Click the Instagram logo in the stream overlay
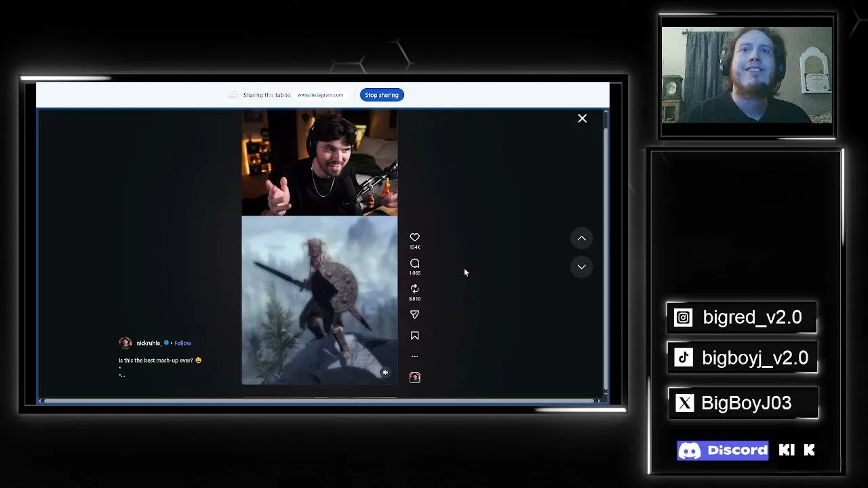Viewport: 868px width, 488px height. pos(683,318)
